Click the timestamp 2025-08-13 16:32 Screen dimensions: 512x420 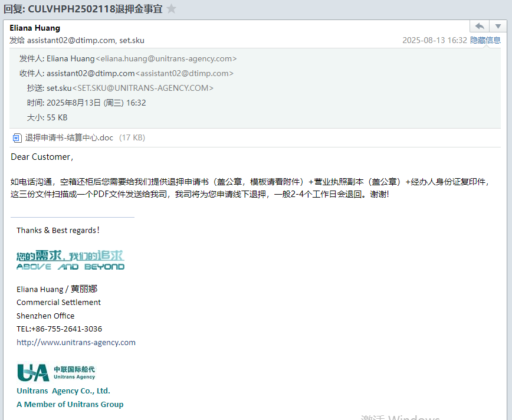435,40
